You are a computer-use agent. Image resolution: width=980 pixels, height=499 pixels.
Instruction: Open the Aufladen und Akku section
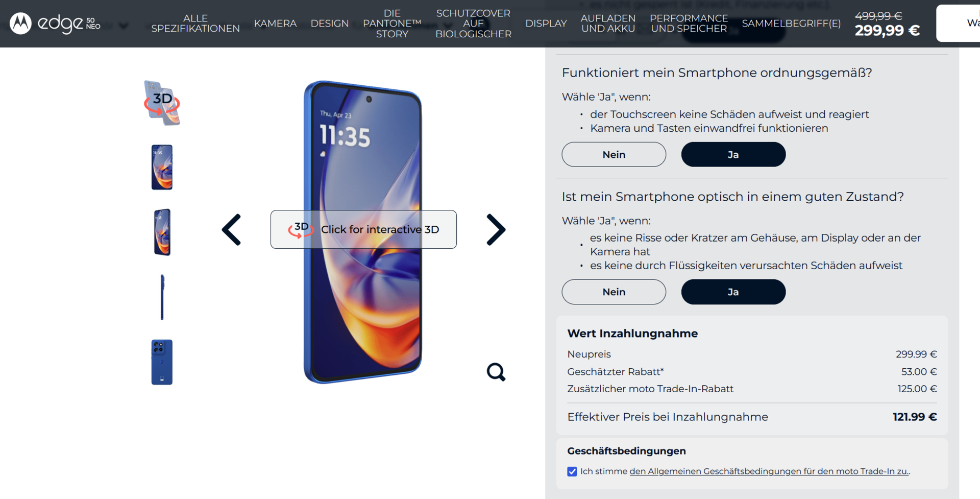click(608, 23)
